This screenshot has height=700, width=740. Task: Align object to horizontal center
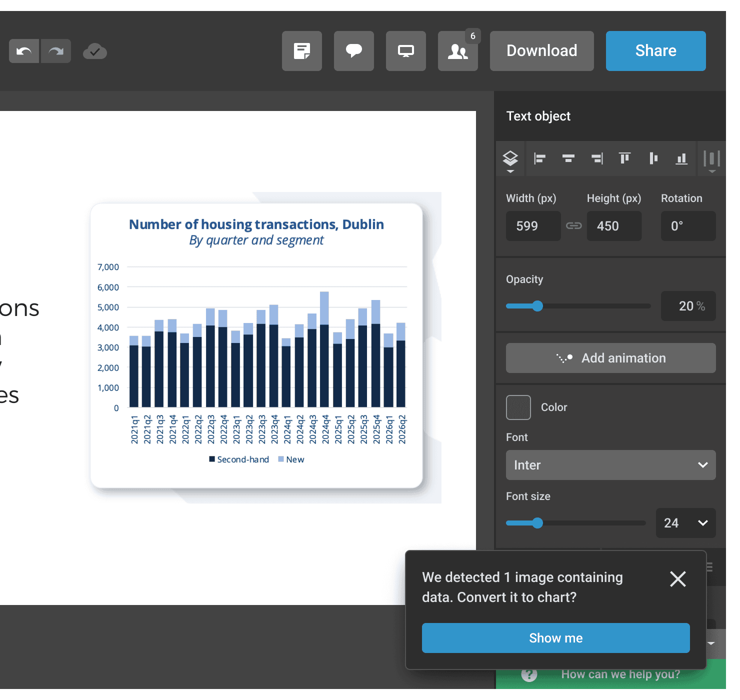point(568,158)
